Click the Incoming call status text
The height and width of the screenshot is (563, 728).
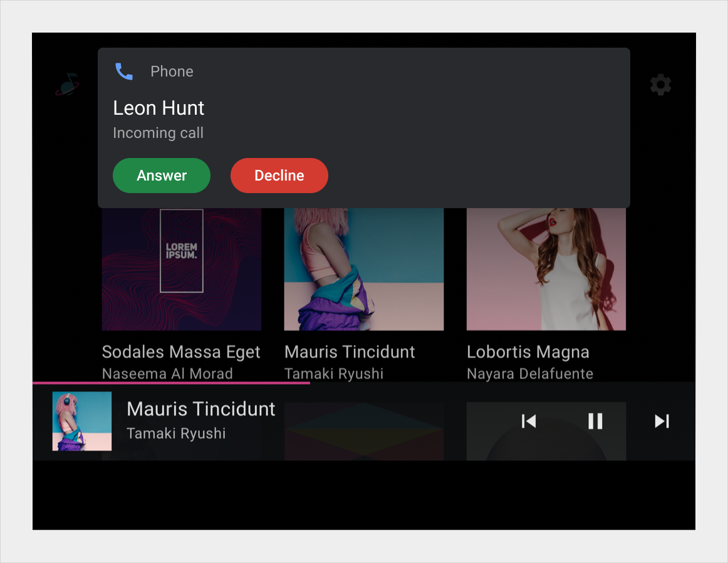pyautogui.click(x=158, y=132)
